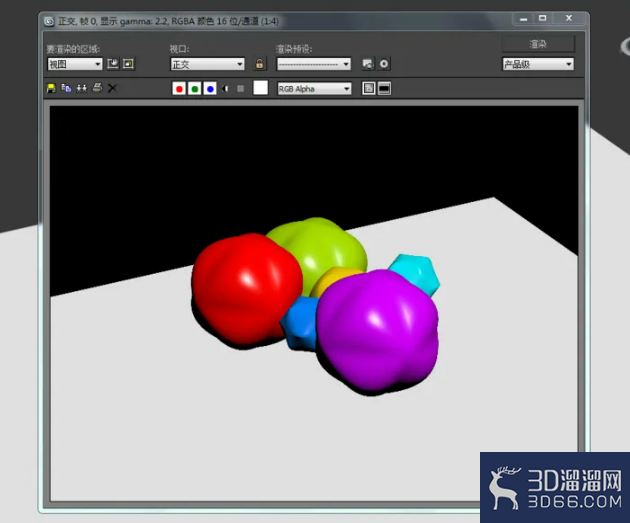Image resolution: width=630 pixels, height=523 pixels.
Task: Toggle the red channel display
Action: click(x=179, y=89)
